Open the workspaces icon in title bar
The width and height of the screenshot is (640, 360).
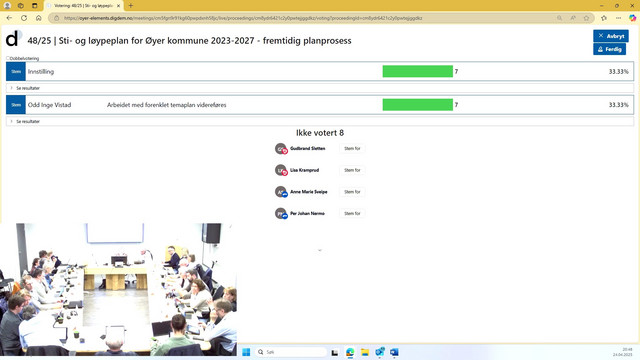(21, 6)
